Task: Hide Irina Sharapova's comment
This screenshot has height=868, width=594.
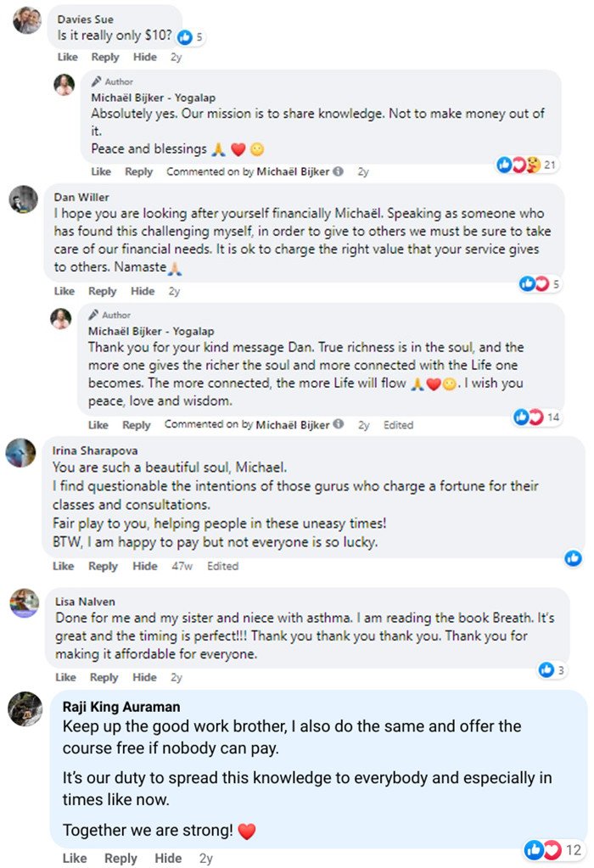Action: [145, 566]
